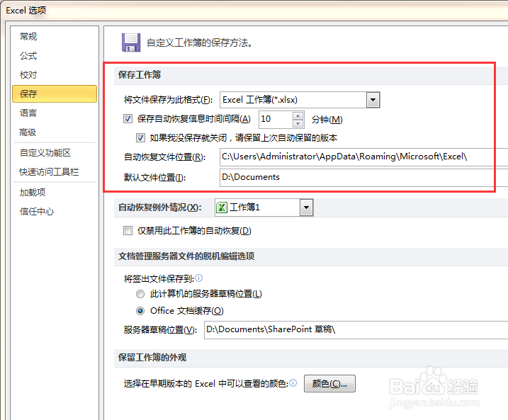This screenshot has width=508, height=420.
Task: Click info icon next to 将签出文件保存到
Action: (x=199, y=278)
